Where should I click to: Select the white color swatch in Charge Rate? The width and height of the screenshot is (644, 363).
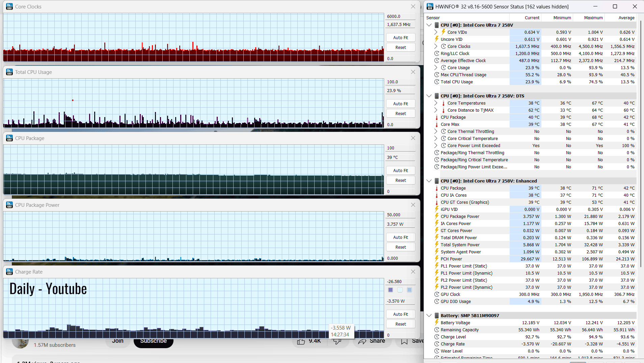[400, 290]
